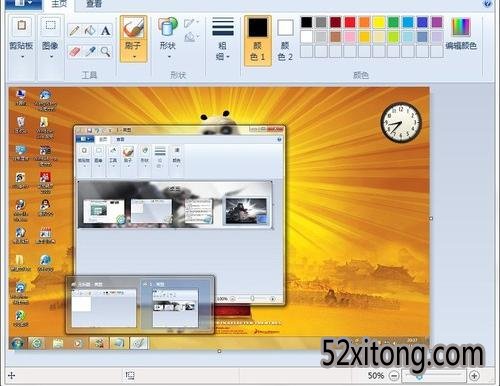Click the Brushes tool icon
This screenshot has width=500, height=386.
133,28
